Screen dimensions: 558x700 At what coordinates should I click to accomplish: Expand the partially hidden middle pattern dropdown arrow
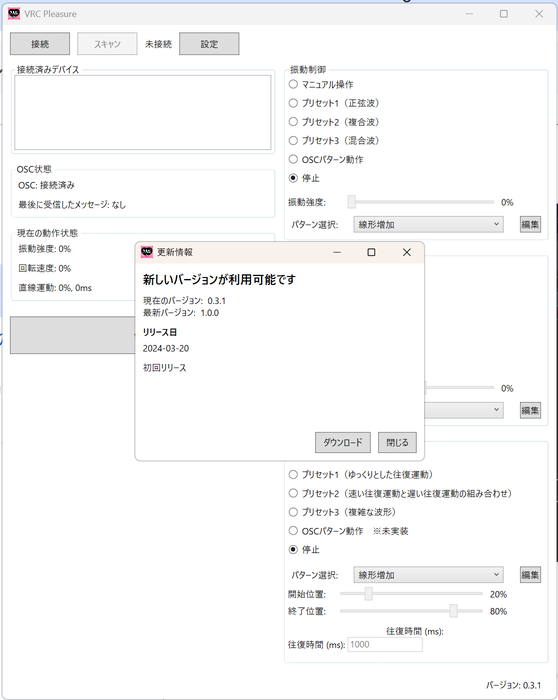click(x=496, y=410)
